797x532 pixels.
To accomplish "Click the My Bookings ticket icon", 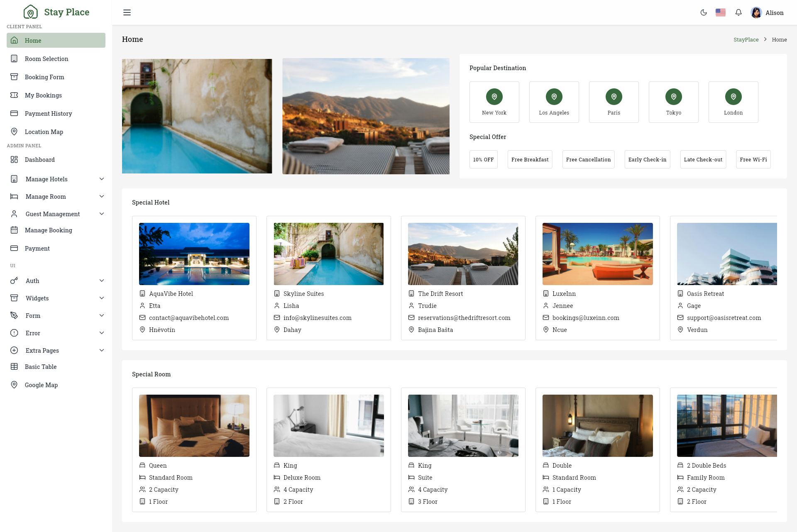I will click(x=14, y=95).
